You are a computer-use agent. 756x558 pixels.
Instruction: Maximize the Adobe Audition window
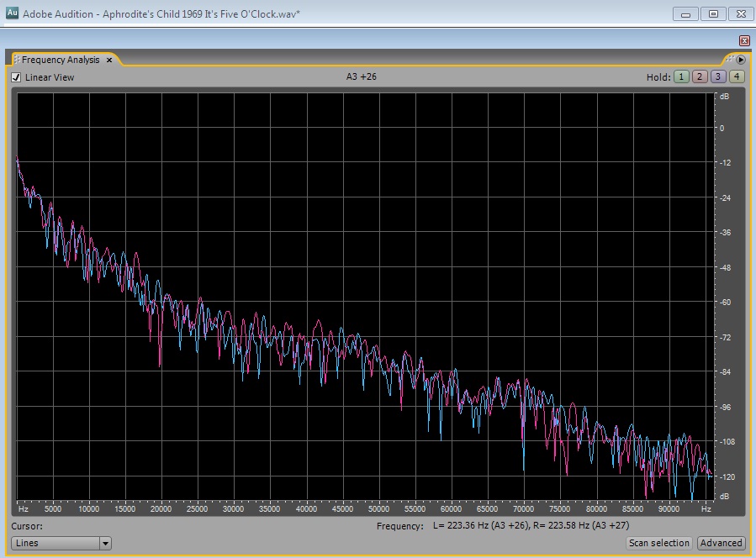[x=713, y=14]
